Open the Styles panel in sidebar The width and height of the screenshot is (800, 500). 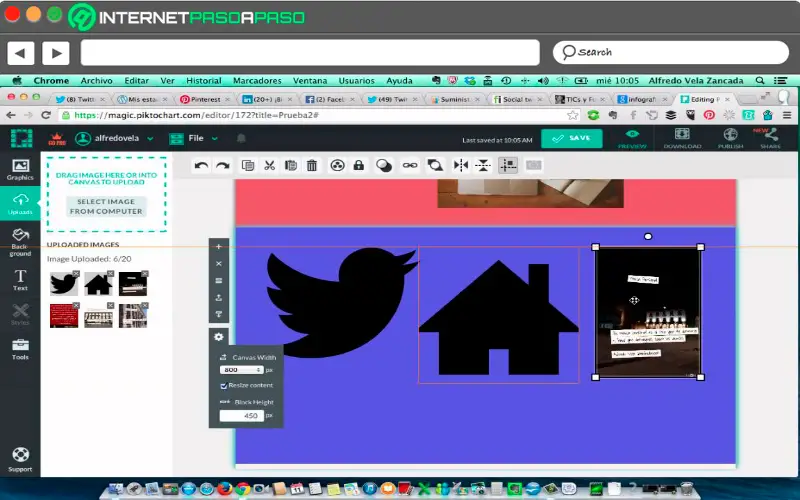[x=20, y=314]
